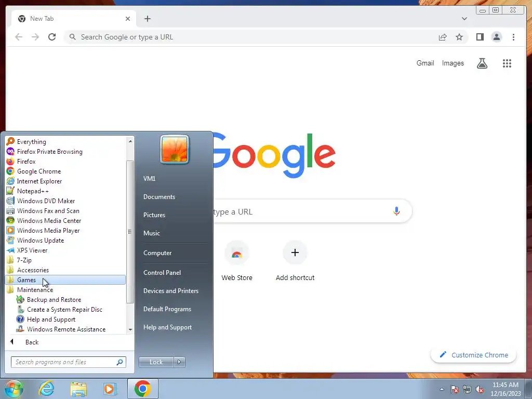Click the share page icon in address bar

tap(443, 37)
